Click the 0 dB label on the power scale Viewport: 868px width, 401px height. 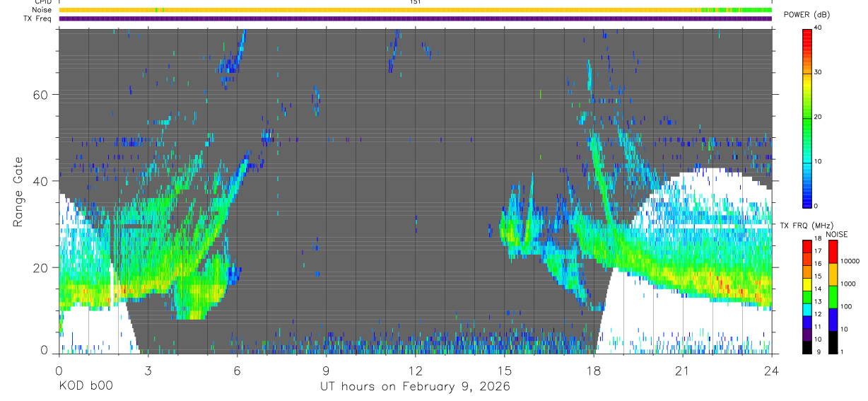pos(817,206)
